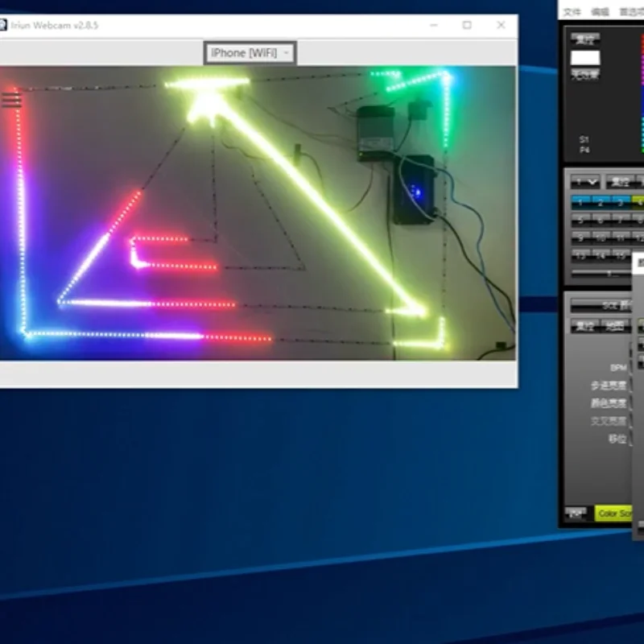The image size is (644, 644).
Task: Select blue storage place 3
Action: pos(621,202)
